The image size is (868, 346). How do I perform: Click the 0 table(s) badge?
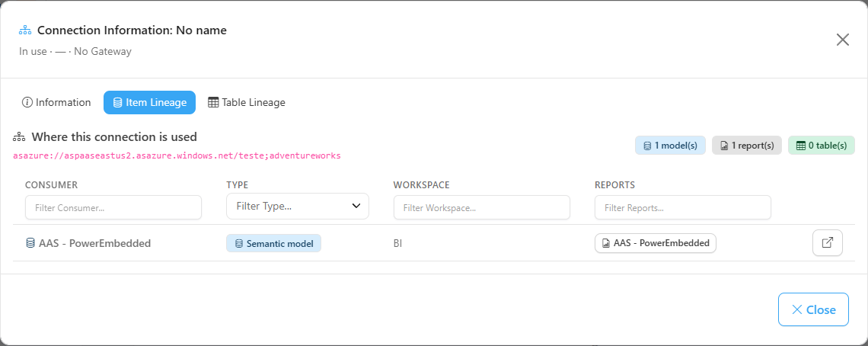coord(822,146)
